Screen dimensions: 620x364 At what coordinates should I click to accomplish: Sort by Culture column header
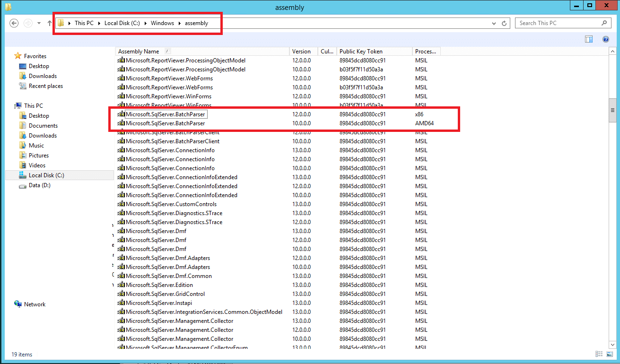[327, 52]
